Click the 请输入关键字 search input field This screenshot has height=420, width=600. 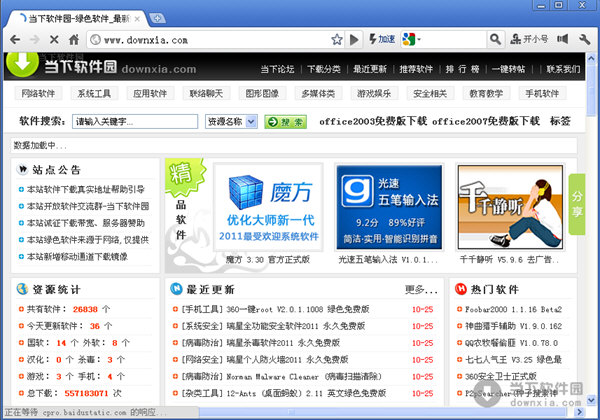pyautogui.click(x=135, y=122)
